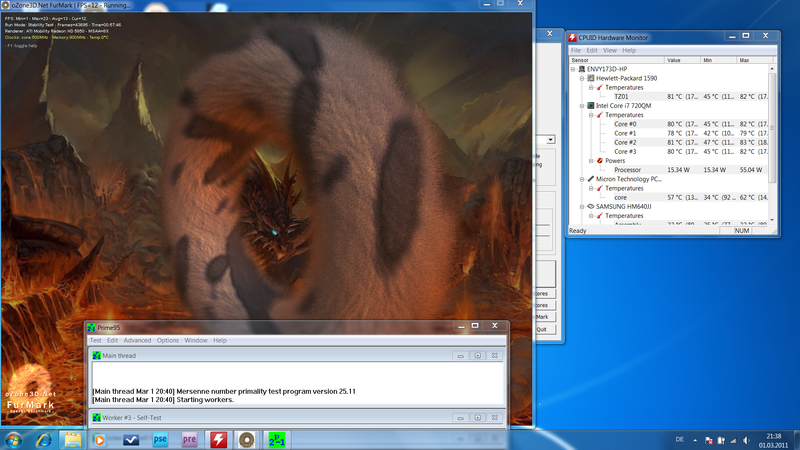Image resolution: width=800 pixels, height=450 pixels.
Task: Click Quit button in FurMark dialog
Action: point(542,329)
